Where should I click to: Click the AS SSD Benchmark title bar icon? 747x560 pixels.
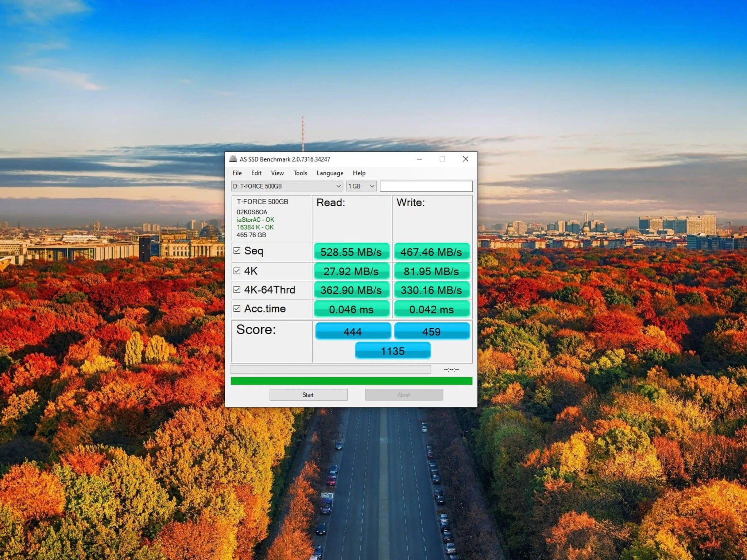[x=233, y=159]
